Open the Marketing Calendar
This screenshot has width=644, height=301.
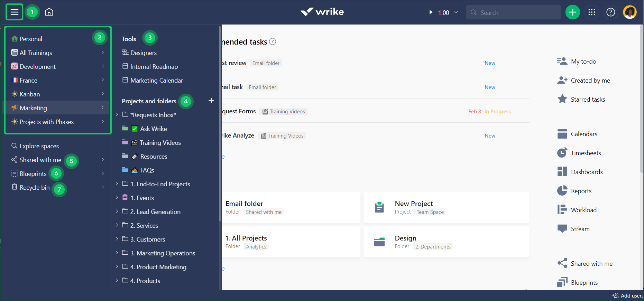(x=156, y=80)
